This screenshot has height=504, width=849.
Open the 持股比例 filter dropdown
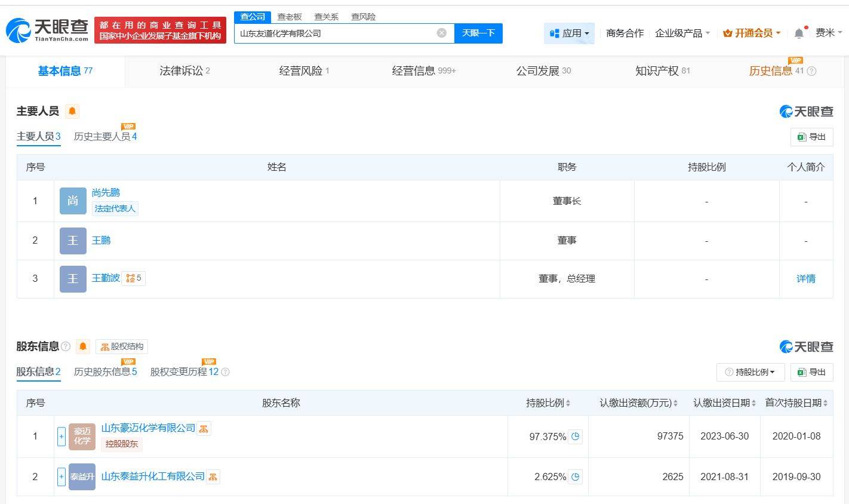coord(750,372)
